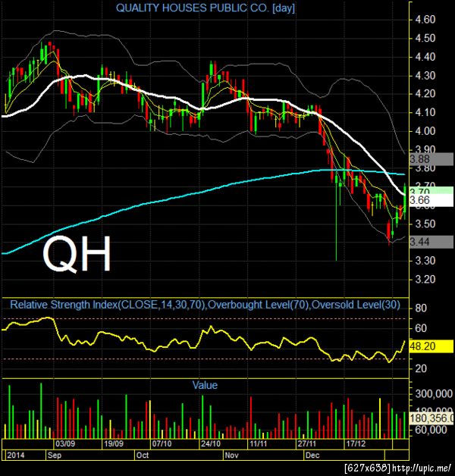Select the 4.40 price axis label
This screenshot has width=455, height=476.
pos(425,57)
